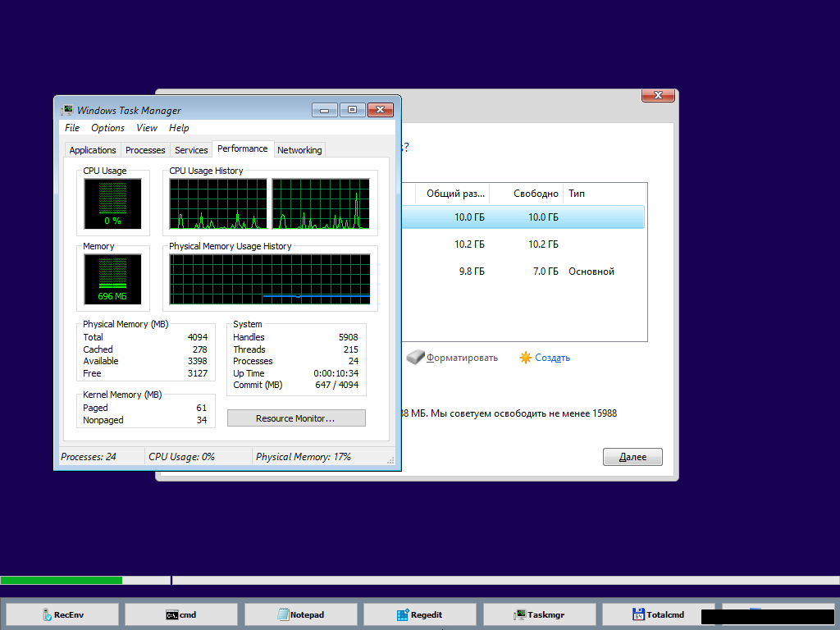Click the CPU Usage gauge showing 0 %

point(112,204)
